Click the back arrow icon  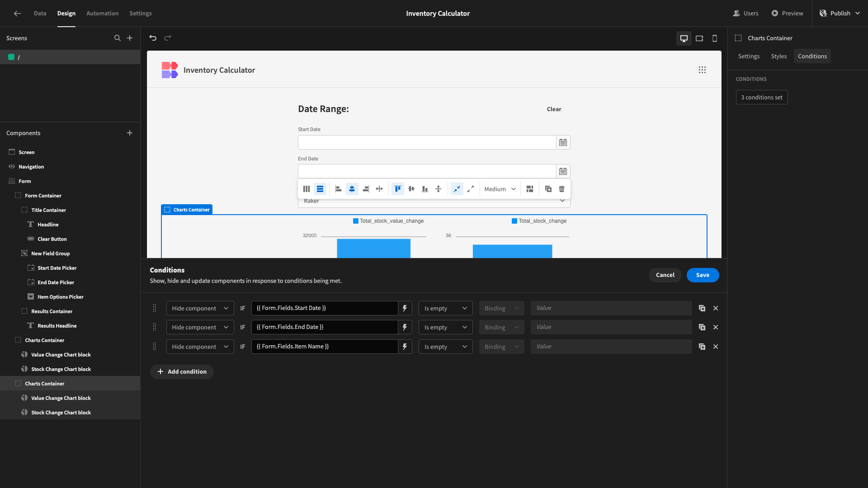coord(17,14)
